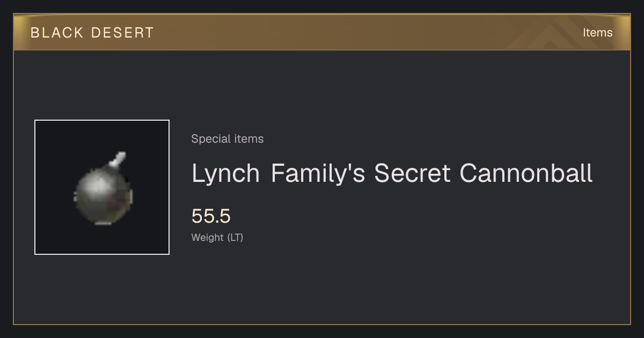This screenshot has height=338, width=644.
Task: Click the word BLACK in the header
Action: point(57,32)
